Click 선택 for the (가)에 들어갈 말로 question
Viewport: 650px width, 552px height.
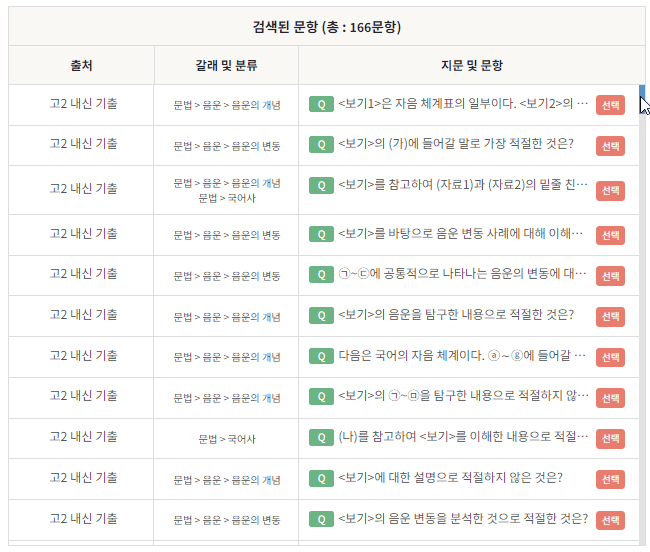[x=610, y=146]
